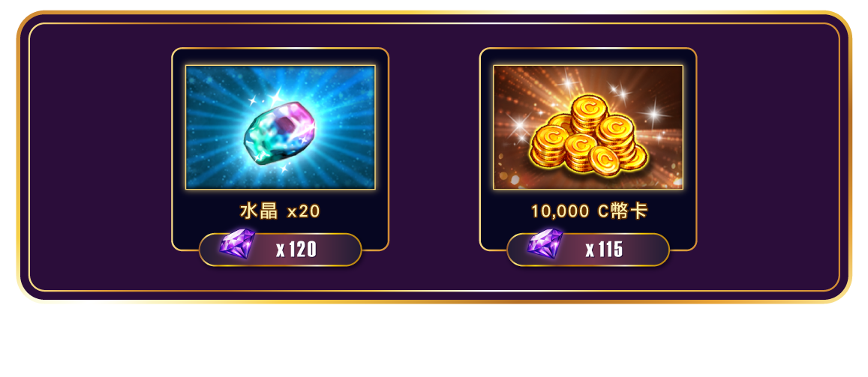
Task: Select the 水晶 x20 item label
Action: coord(280,211)
